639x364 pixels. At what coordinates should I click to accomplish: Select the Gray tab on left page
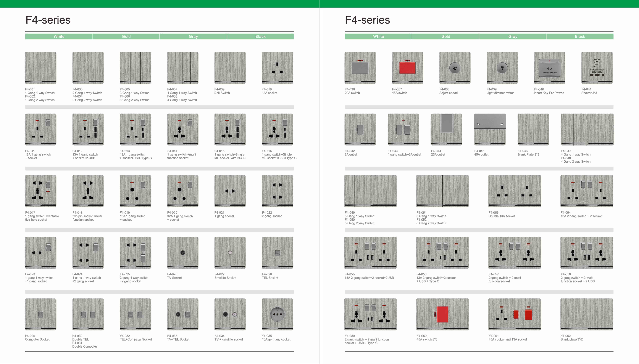193,37
